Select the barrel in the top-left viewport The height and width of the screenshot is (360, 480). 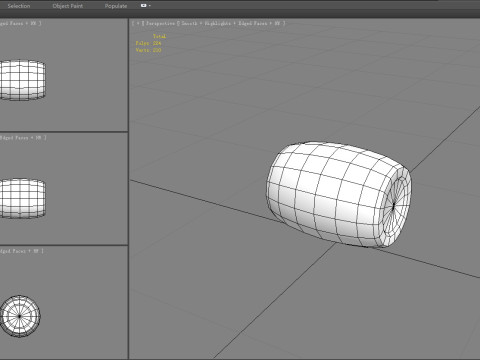click(x=22, y=80)
